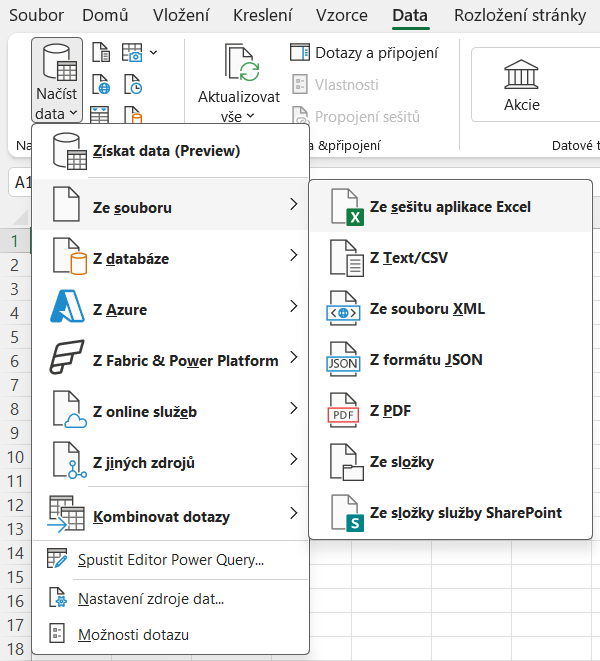Select Ze souboru XML option

pos(427,309)
